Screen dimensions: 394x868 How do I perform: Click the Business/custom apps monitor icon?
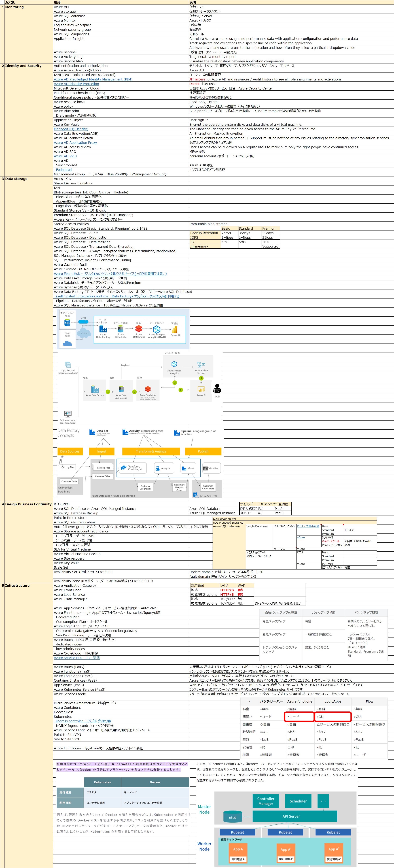click(68, 414)
